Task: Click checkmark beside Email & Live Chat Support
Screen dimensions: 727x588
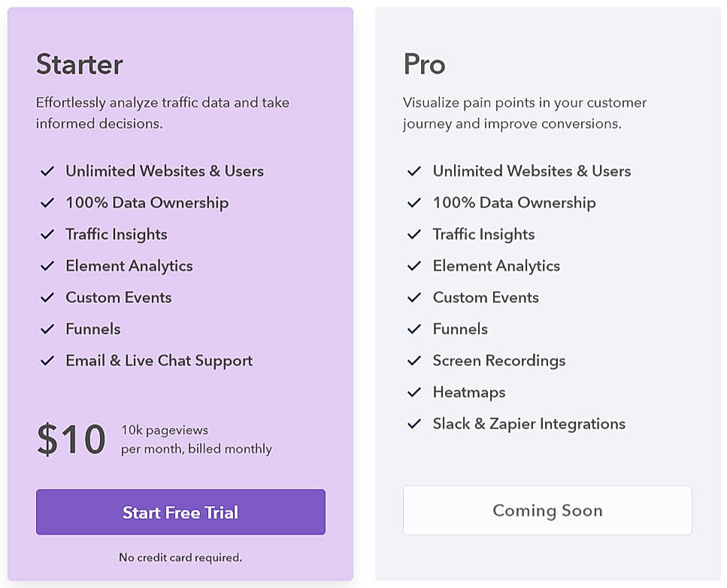Action: point(47,361)
